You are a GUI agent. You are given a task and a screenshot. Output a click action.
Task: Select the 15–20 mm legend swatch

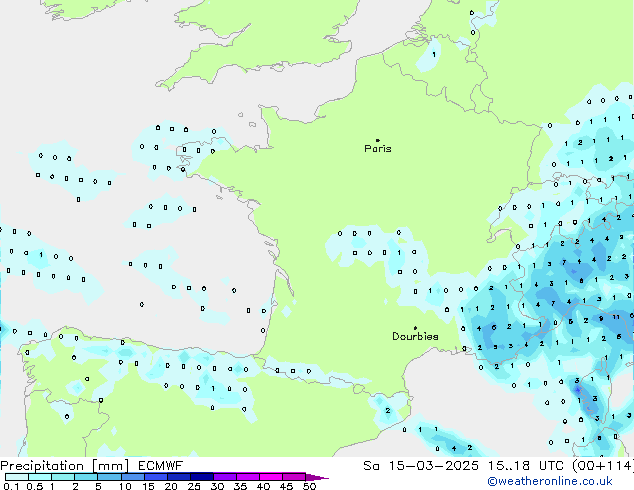click(x=155, y=477)
